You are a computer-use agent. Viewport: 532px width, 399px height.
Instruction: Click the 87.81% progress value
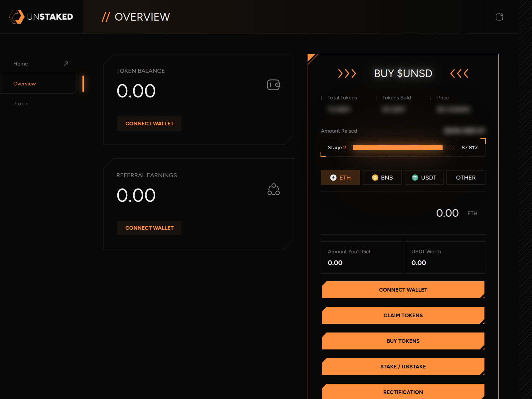click(x=470, y=148)
